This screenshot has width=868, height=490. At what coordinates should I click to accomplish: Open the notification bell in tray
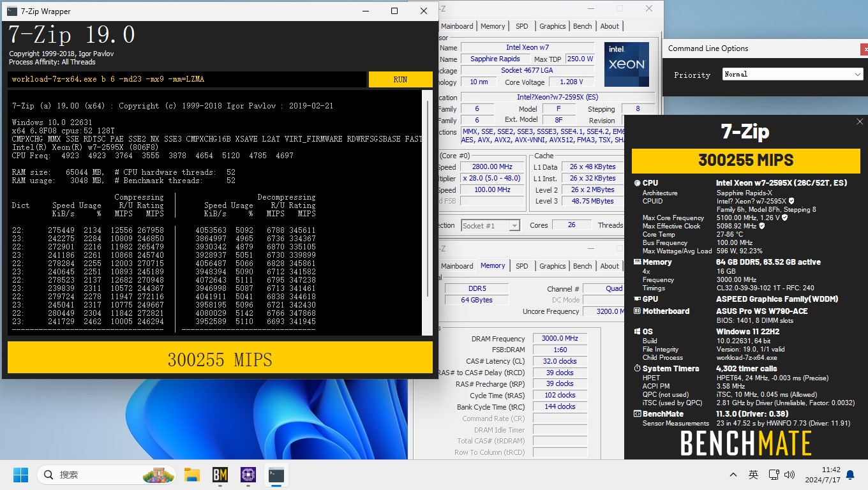[x=850, y=475]
